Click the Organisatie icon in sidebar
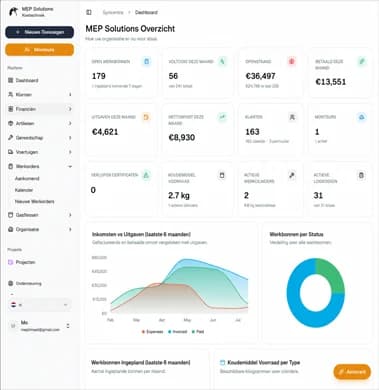The height and width of the screenshot is (390, 379). pos(10,229)
